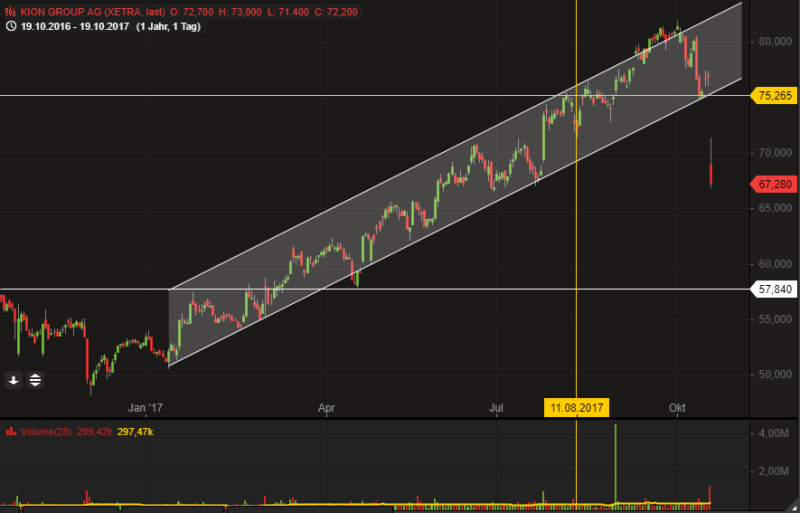Click the 80,000 price axis label
This screenshot has width=800, height=513.
[x=775, y=42]
